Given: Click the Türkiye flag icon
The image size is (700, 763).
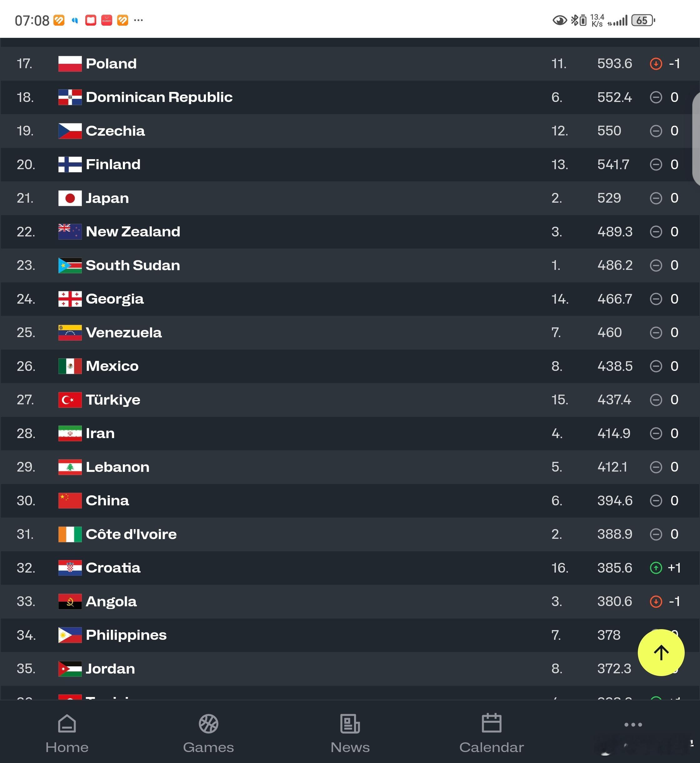Looking at the screenshot, I should [x=70, y=400].
